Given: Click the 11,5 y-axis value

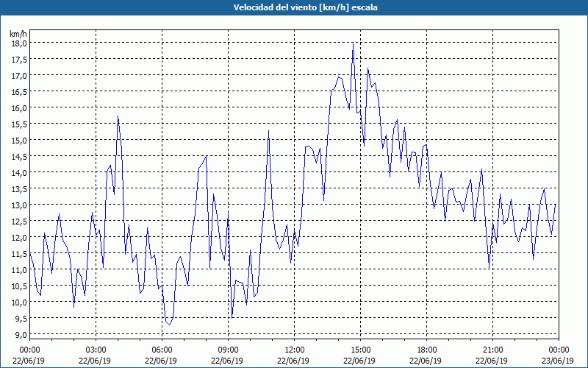Looking at the screenshot, I should [19, 253].
